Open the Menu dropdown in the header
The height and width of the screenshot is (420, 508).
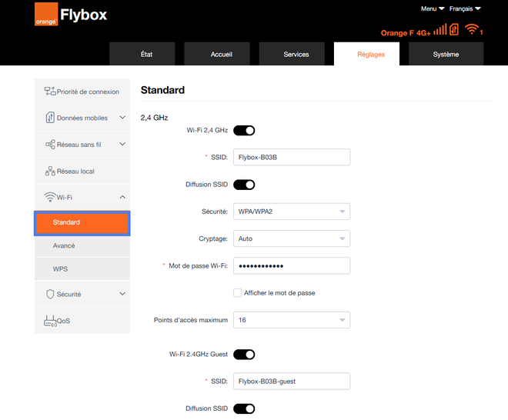(x=433, y=8)
